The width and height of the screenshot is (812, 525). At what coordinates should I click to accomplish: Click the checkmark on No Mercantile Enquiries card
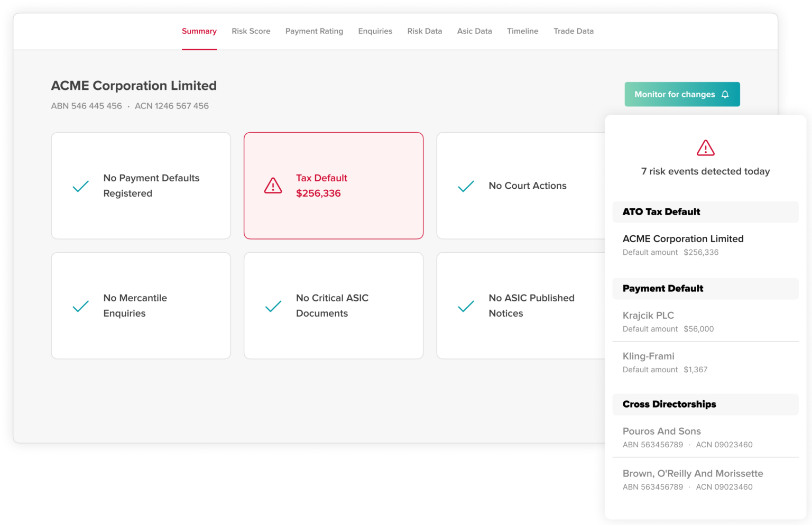80,306
